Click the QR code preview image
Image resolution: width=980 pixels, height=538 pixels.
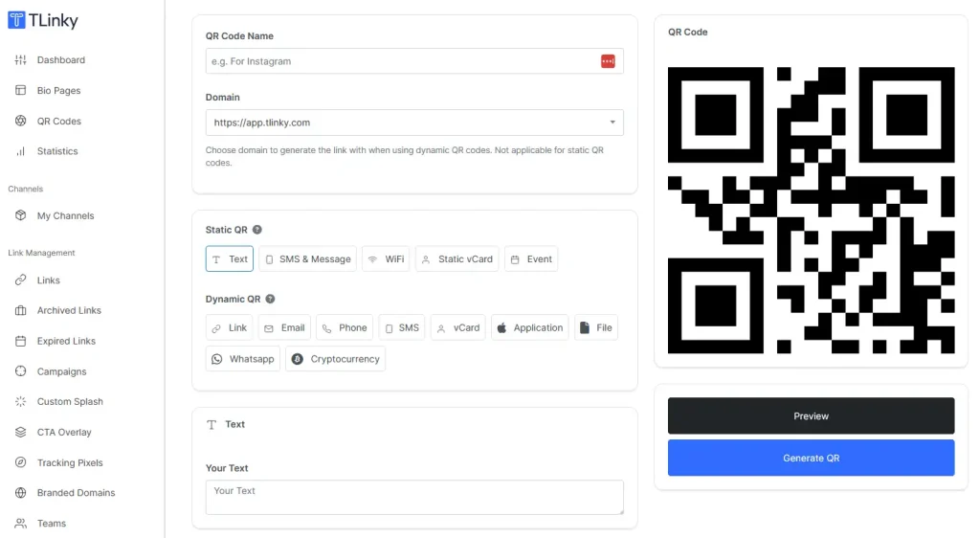811,211
